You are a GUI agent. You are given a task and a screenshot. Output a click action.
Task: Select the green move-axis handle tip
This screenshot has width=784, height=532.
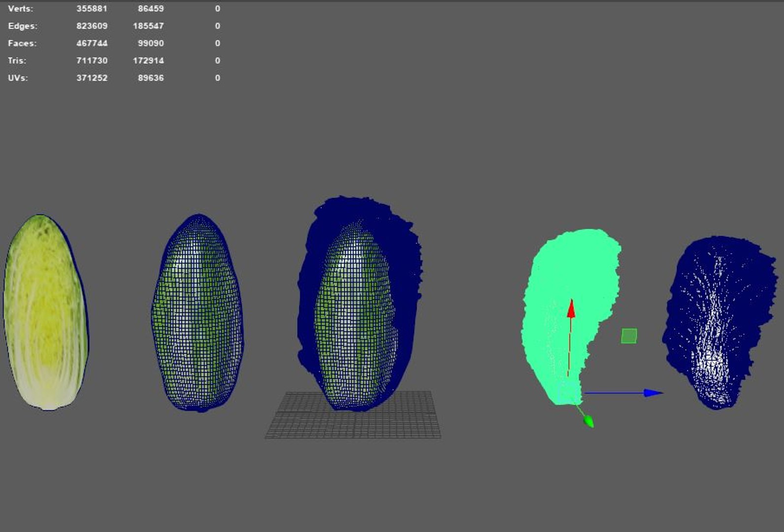tap(588, 421)
